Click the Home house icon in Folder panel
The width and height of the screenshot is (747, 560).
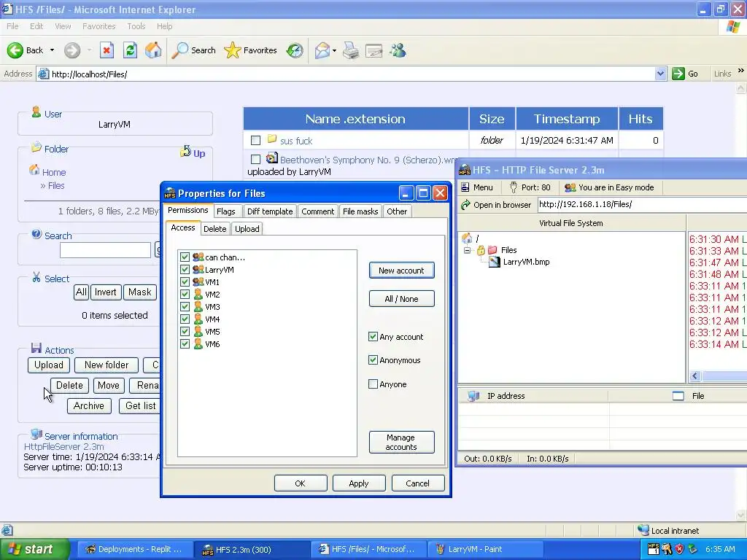(34, 170)
